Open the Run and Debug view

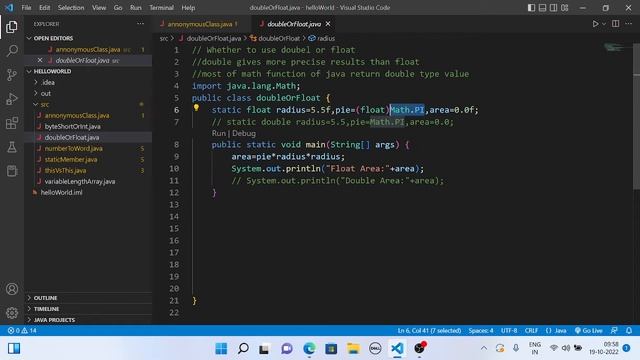pos(12,99)
